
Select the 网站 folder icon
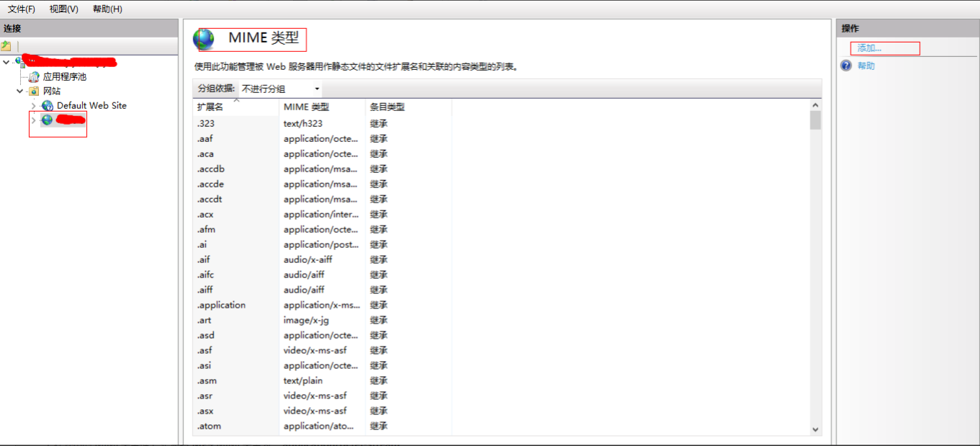34,92
